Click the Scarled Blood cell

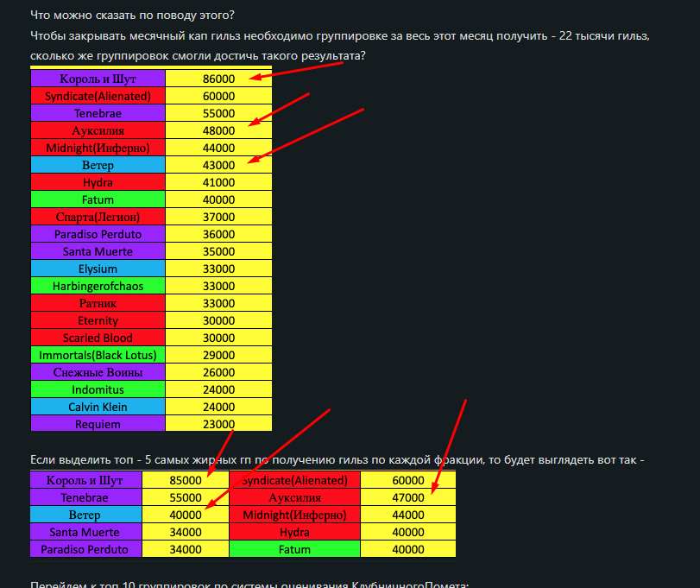coord(98,338)
